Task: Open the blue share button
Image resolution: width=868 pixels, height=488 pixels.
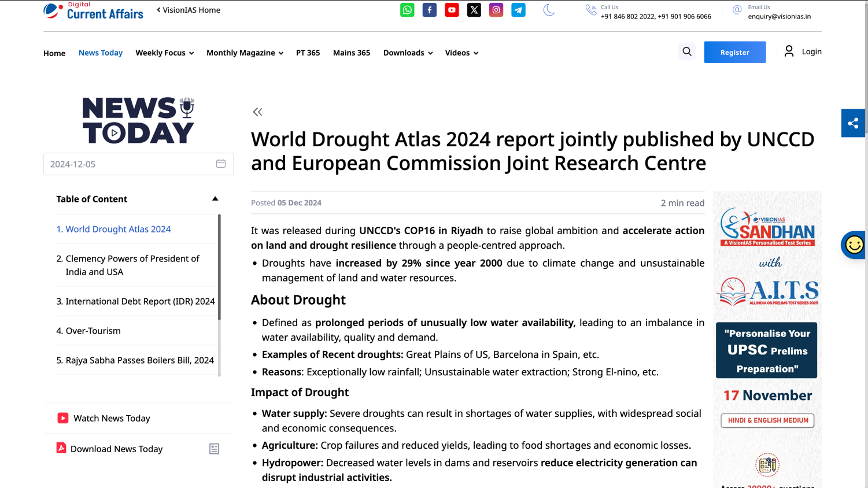Action: [853, 123]
